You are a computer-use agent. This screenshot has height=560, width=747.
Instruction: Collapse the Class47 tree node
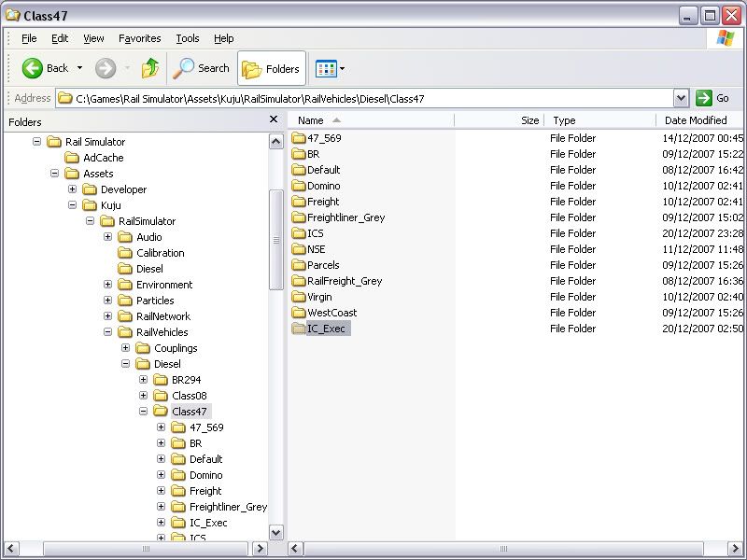pos(143,412)
